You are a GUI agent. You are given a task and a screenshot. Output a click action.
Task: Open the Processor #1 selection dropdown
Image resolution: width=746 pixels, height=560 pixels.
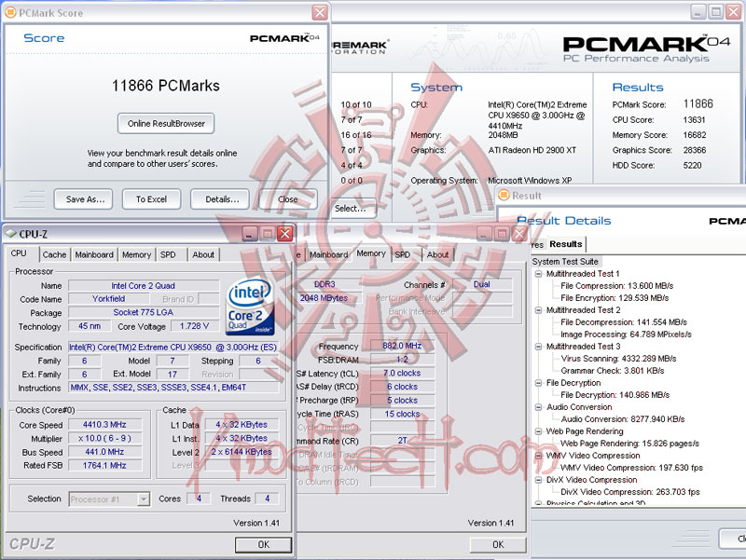(x=144, y=499)
